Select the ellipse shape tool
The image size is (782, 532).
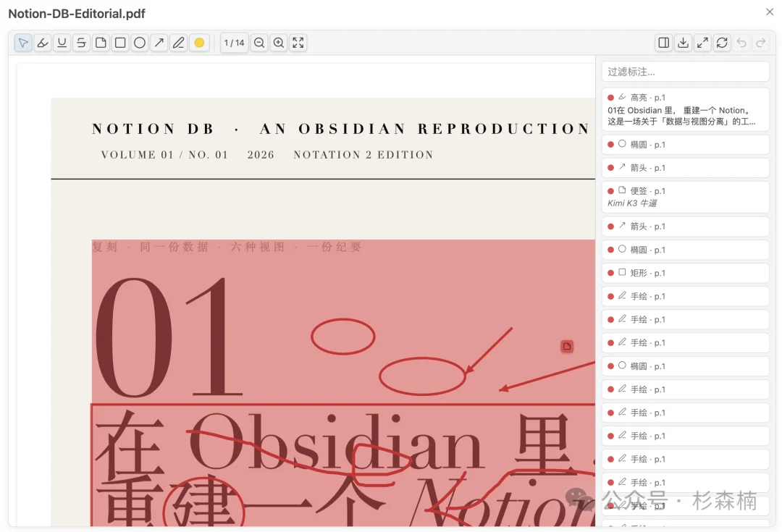pos(140,43)
